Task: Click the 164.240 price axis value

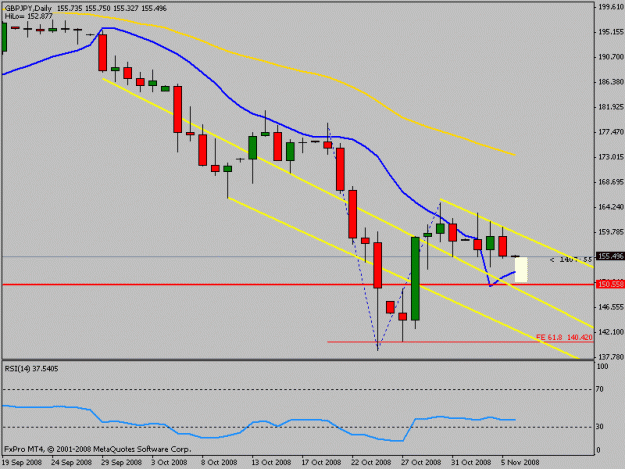Action: click(x=611, y=207)
